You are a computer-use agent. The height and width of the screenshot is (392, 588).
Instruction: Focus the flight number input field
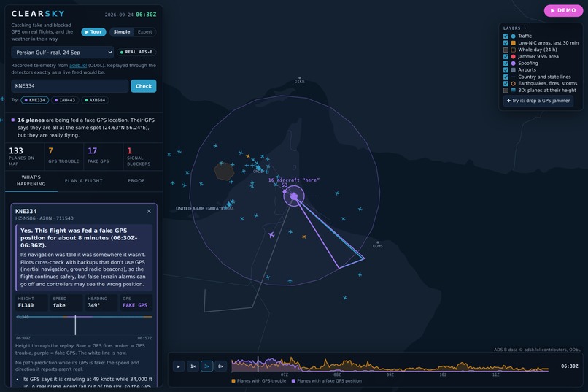(x=70, y=86)
